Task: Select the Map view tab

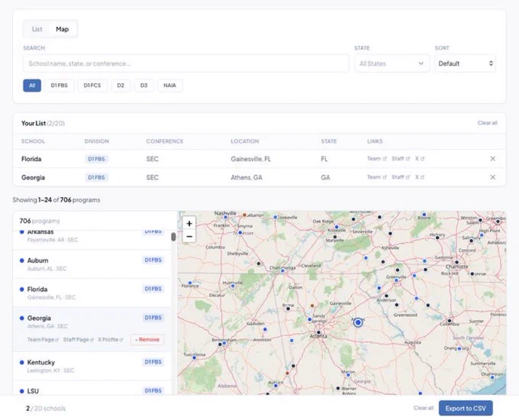Action: click(63, 29)
